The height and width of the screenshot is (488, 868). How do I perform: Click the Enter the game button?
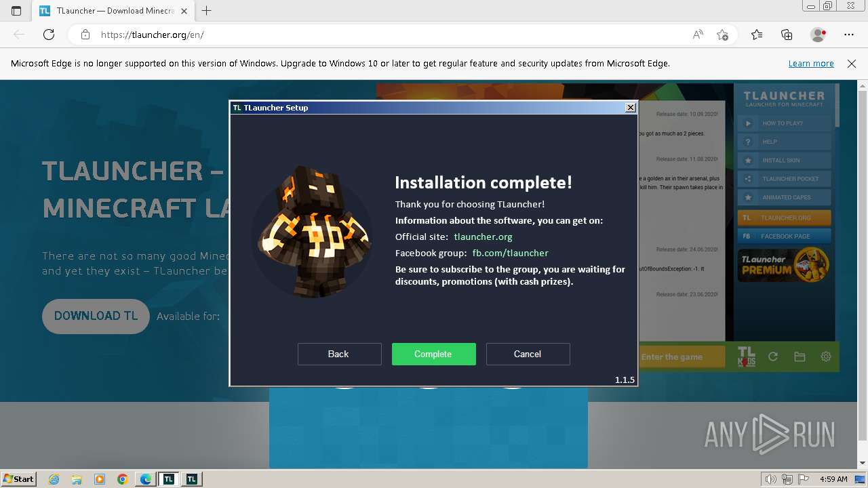(682, 357)
